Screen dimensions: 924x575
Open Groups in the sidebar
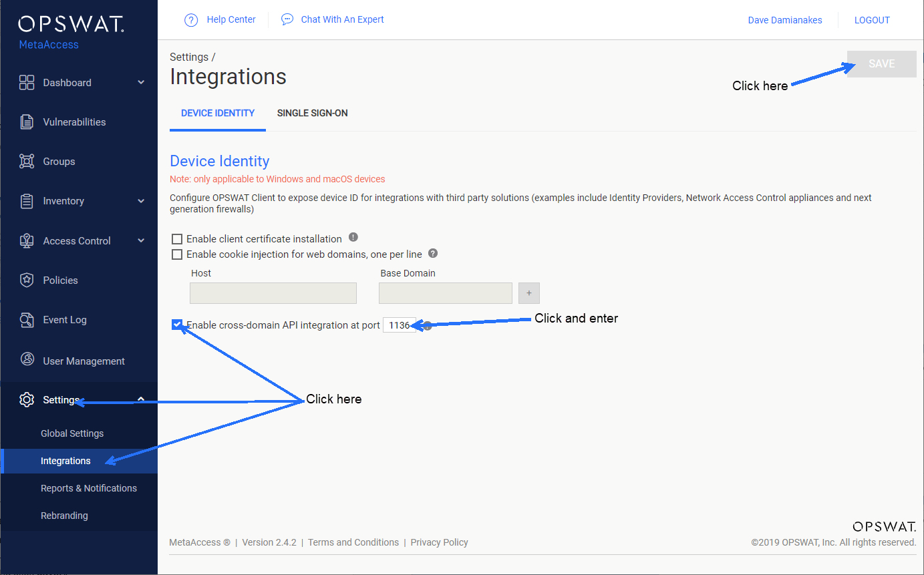click(59, 162)
